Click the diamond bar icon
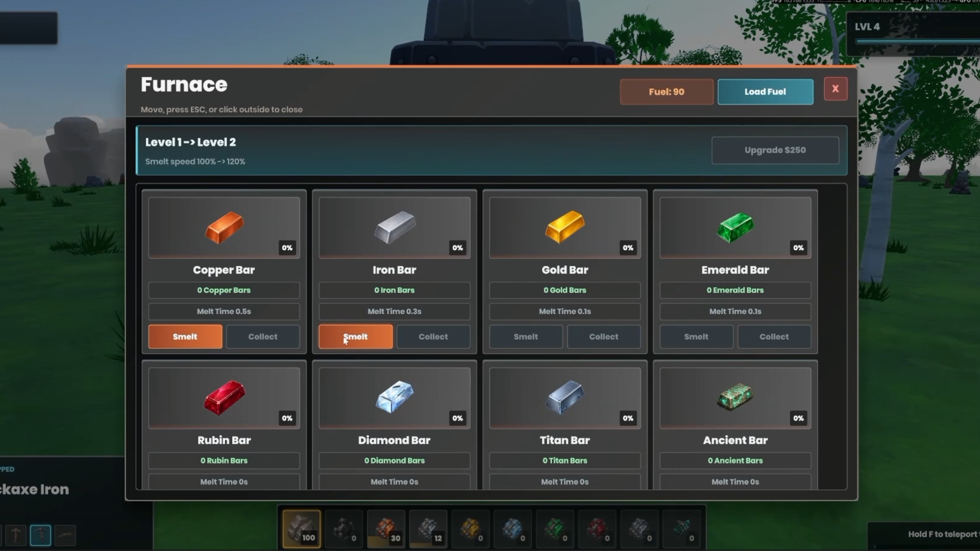Viewport: 980px width, 551px height. coord(395,396)
